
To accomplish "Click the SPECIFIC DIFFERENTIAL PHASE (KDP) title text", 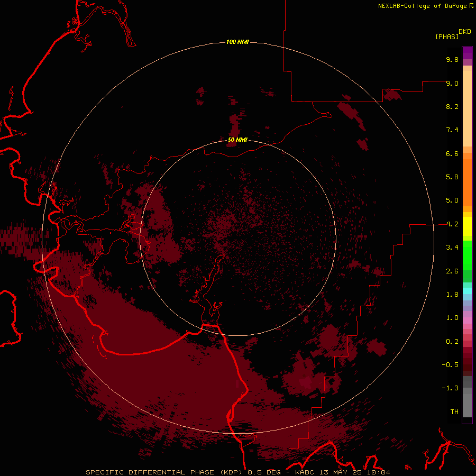I will pyautogui.click(x=165, y=472).
